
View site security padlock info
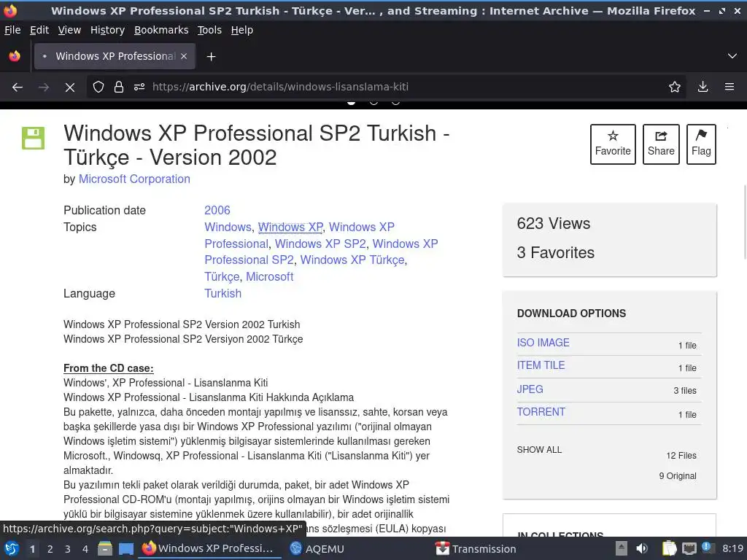click(x=119, y=87)
